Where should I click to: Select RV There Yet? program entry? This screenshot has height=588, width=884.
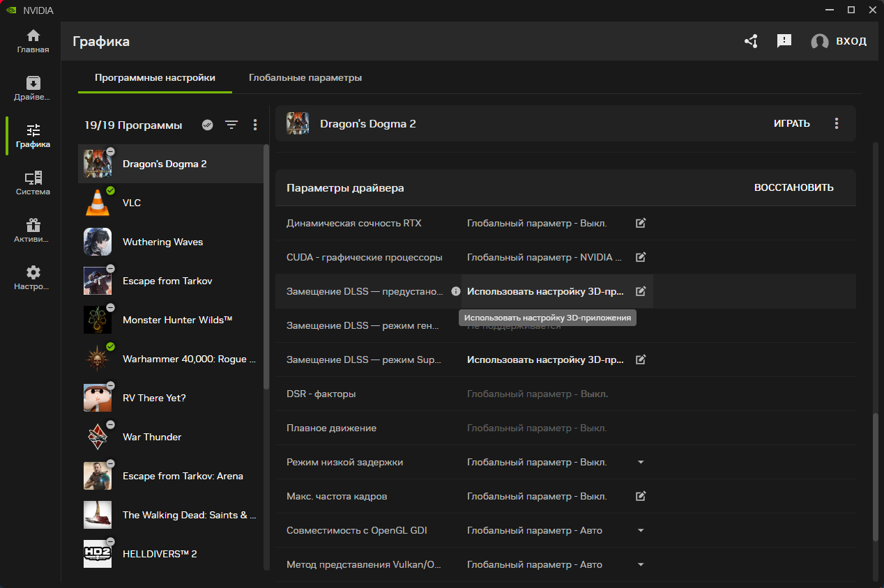coord(171,398)
